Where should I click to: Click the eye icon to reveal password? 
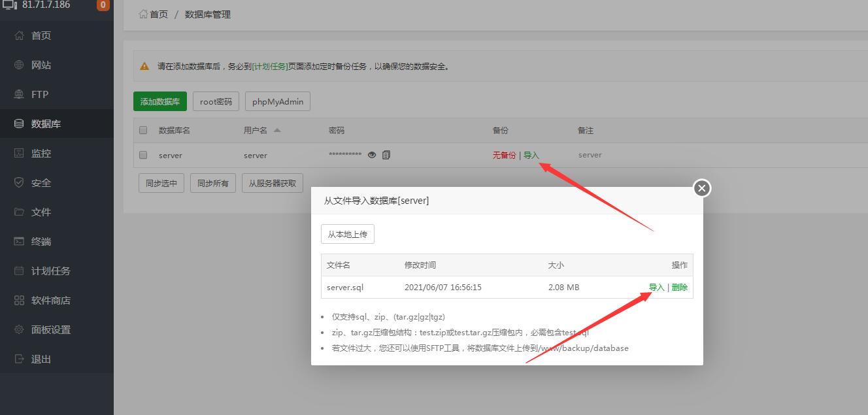(372, 155)
